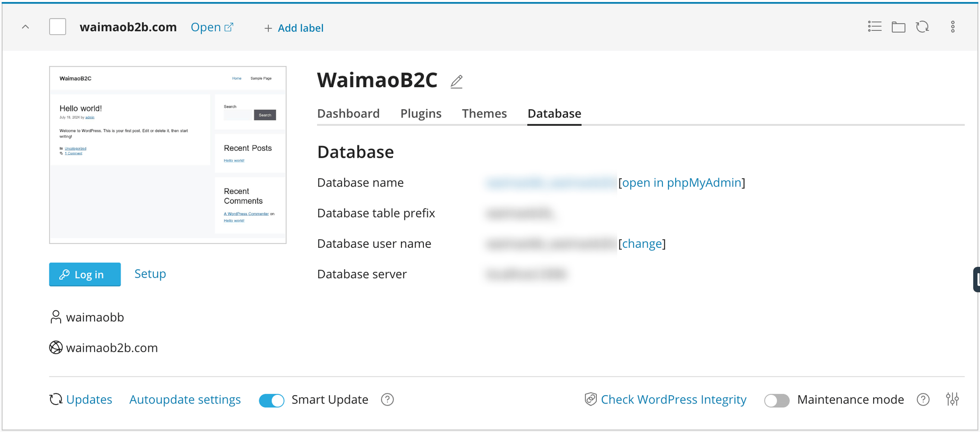Tick the waimaob2b.com selection checkbox
The image size is (980, 432).
pyautogui.click(x=58, y=27)
